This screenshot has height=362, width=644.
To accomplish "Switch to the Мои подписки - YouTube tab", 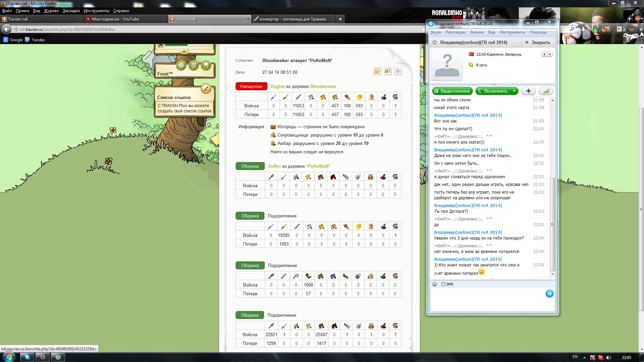I will [x=125, y=19].
